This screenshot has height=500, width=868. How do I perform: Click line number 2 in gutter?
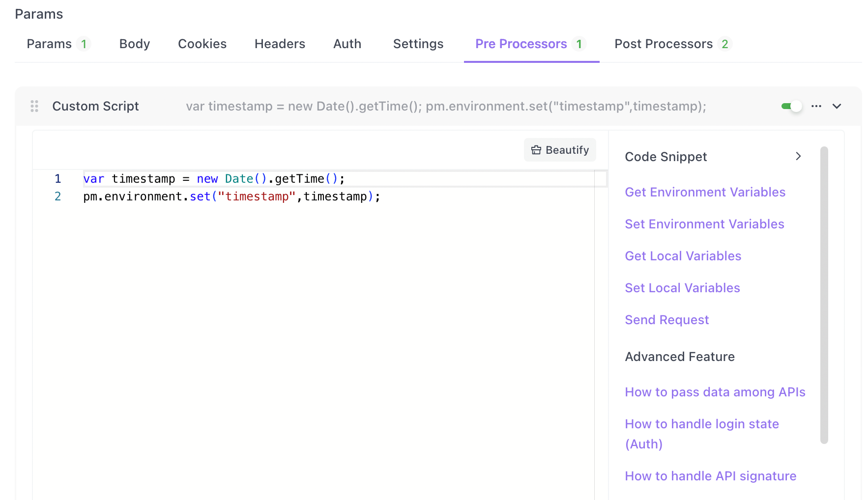tap(58, 196)
